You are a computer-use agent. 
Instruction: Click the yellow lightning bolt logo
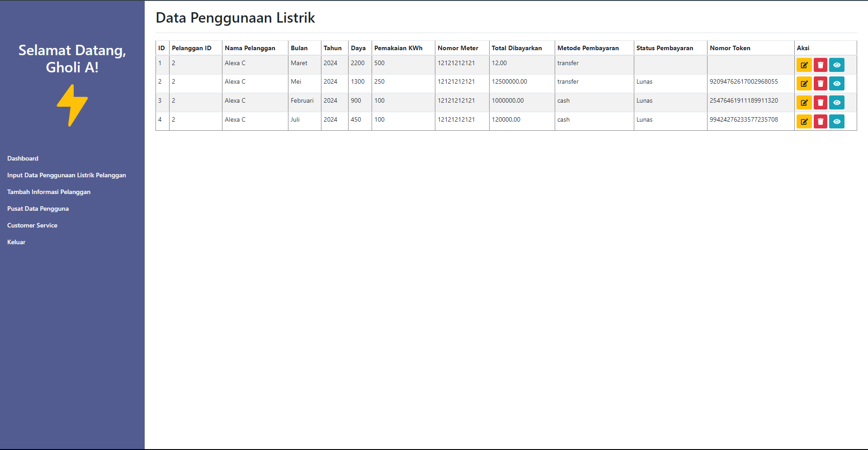pos(72,105)
